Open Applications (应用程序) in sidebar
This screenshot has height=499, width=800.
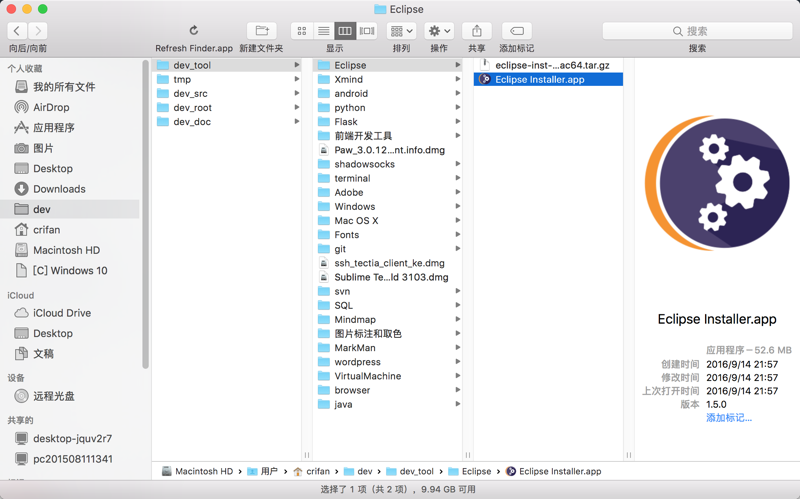69,128
